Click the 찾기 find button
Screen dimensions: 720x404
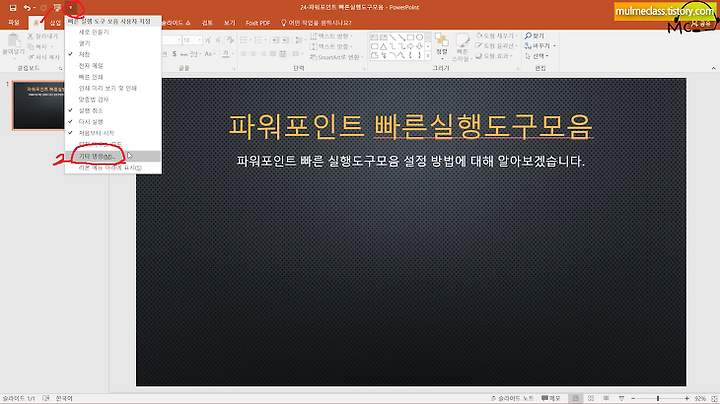[x=535, y=36]
